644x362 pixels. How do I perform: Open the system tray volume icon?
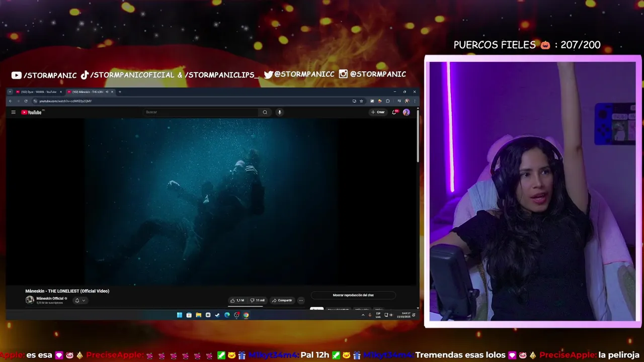(x=391, y=315)
